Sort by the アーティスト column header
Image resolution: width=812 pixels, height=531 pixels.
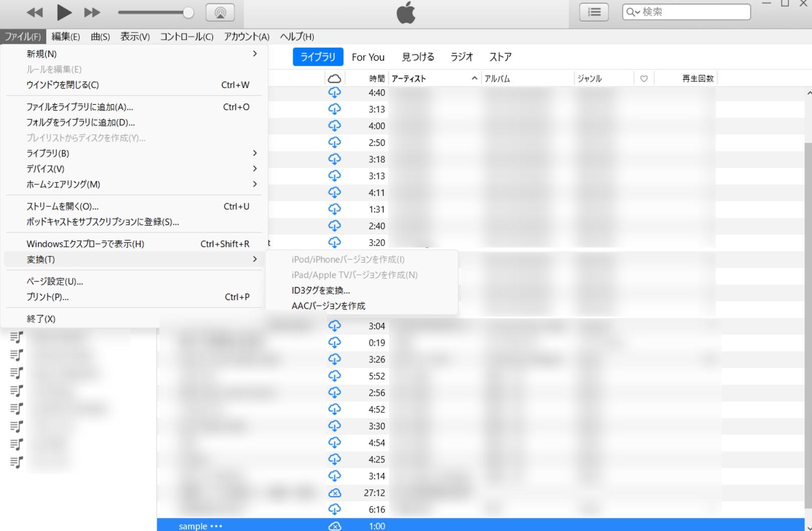coord(434,79)
